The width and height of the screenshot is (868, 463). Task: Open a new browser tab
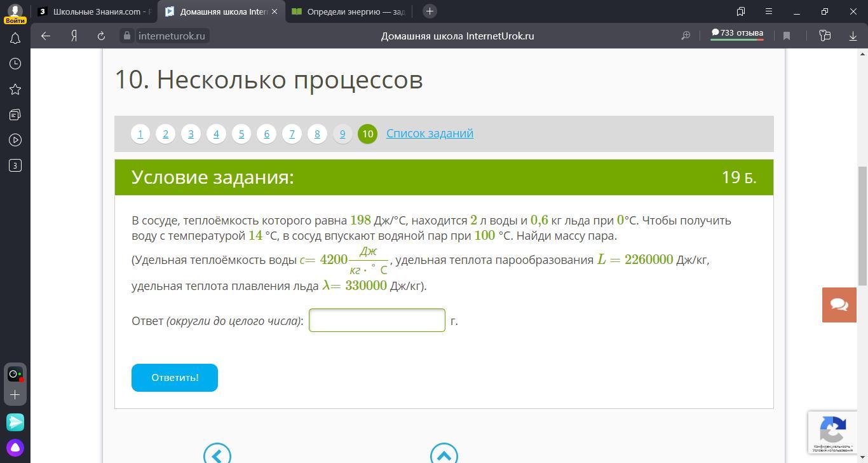click(430, 11)
